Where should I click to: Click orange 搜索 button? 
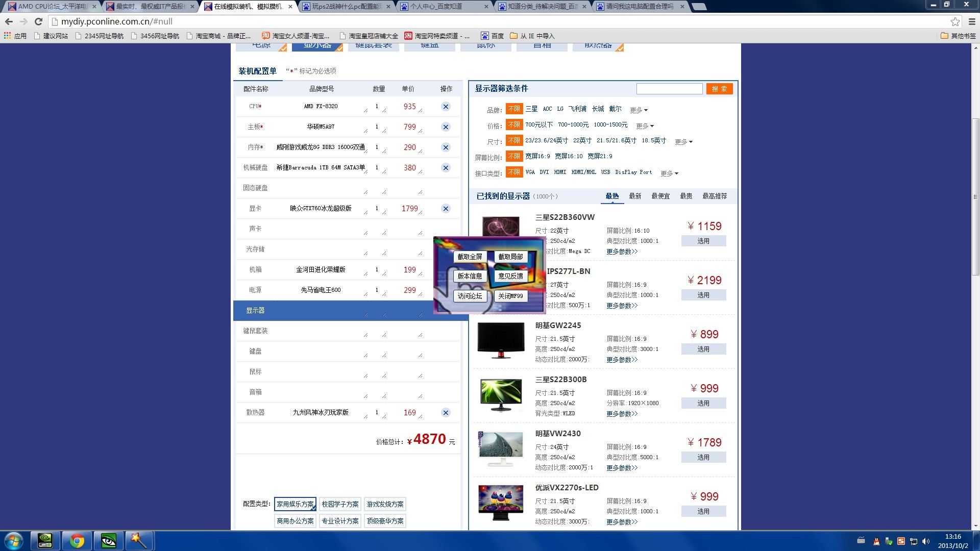(x=720, y=89)
